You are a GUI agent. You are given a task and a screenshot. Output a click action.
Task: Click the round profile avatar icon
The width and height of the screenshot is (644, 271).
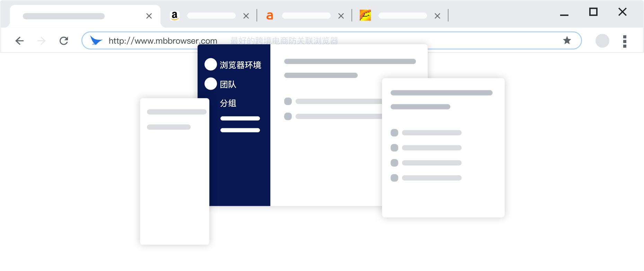pos(602,41)
